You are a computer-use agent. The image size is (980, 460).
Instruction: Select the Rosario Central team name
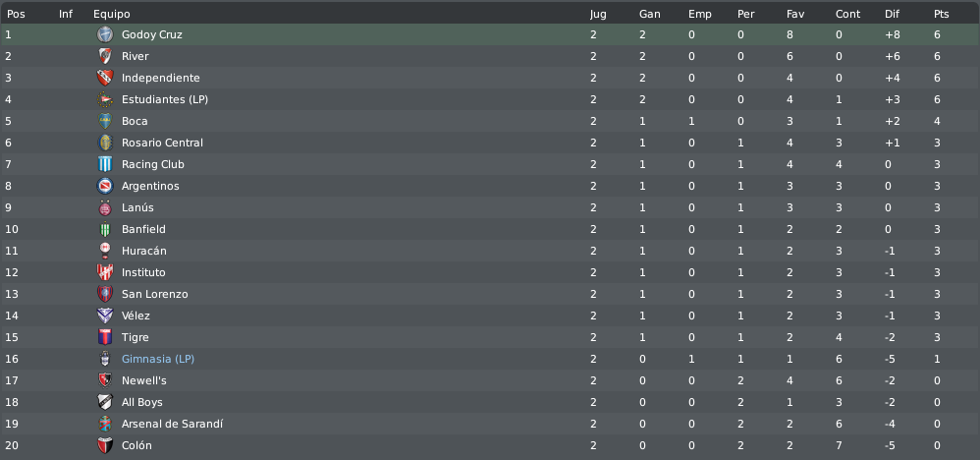[162, 143]
